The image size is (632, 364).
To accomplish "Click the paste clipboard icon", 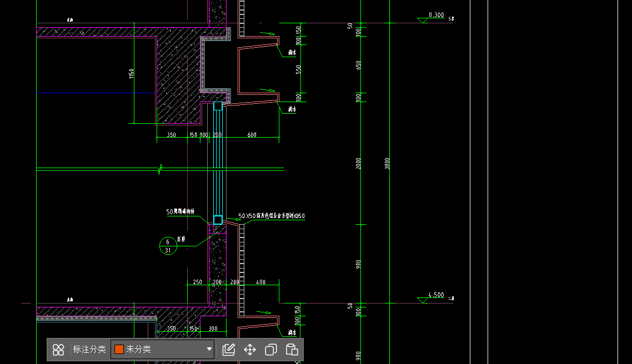I will (x=292, y=350).
